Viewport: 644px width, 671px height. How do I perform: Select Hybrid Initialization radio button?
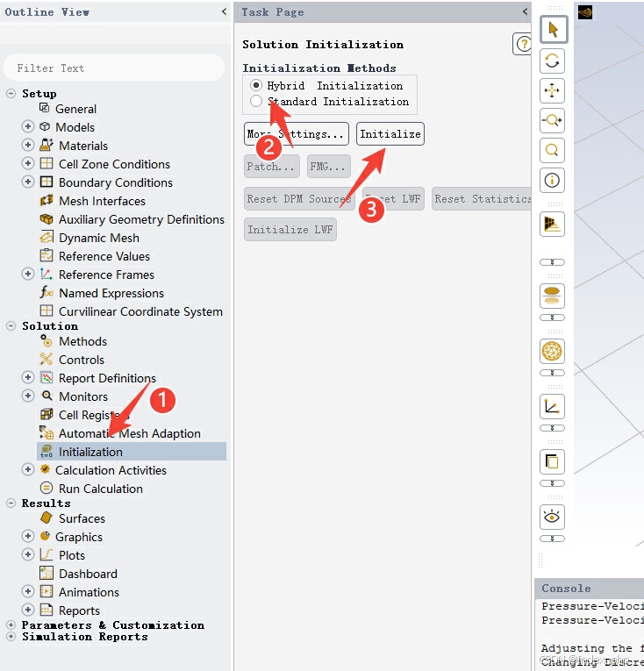[256, 85]
